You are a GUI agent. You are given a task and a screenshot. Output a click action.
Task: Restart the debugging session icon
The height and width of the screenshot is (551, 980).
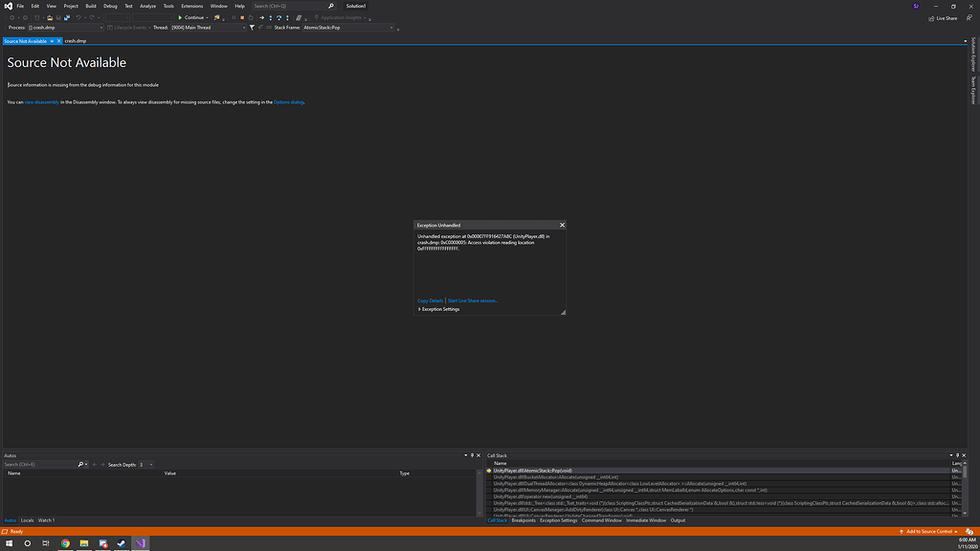tap(250, 17)
